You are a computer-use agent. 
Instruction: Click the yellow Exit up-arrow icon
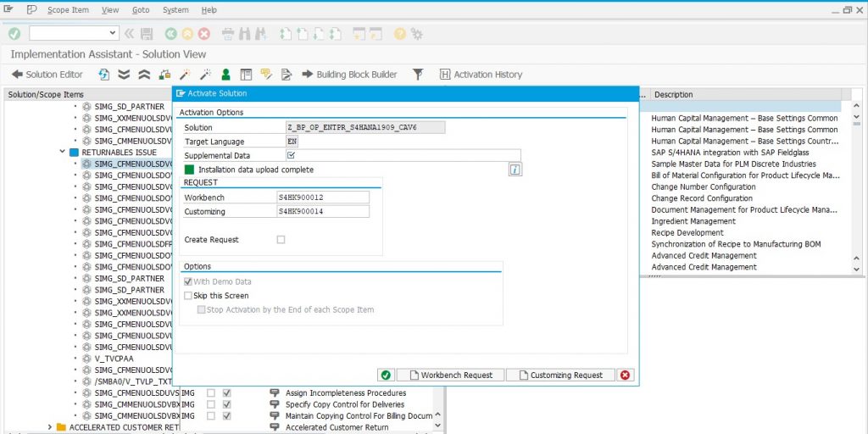click(x=187, y=34)
